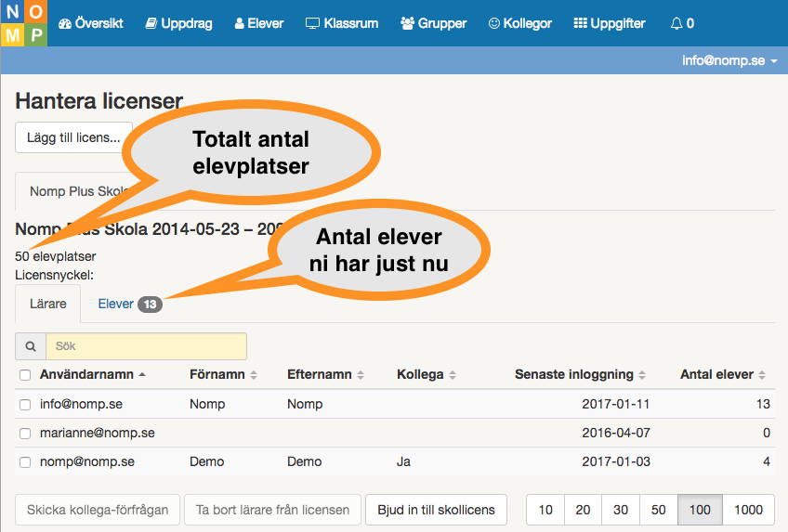This screenshot has height=532, width=788.
Task: Switch to the Elever tab
Action: click(128, 304)
